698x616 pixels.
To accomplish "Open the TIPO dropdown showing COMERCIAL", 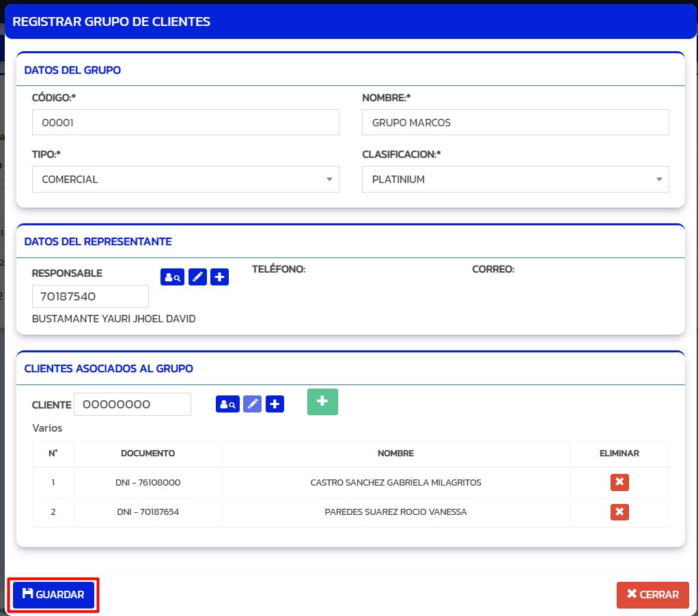I will tap(185, 180).
